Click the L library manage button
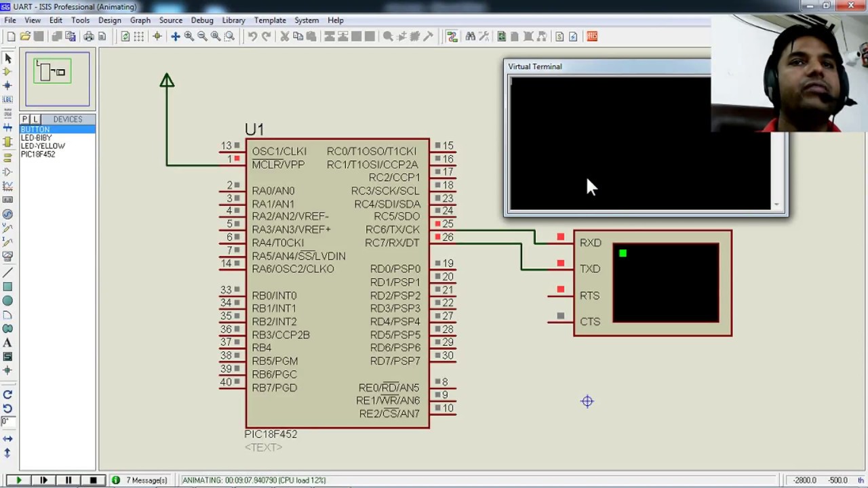Image resolution: width=868 pixels, height=488 pixels. (35, 119)
